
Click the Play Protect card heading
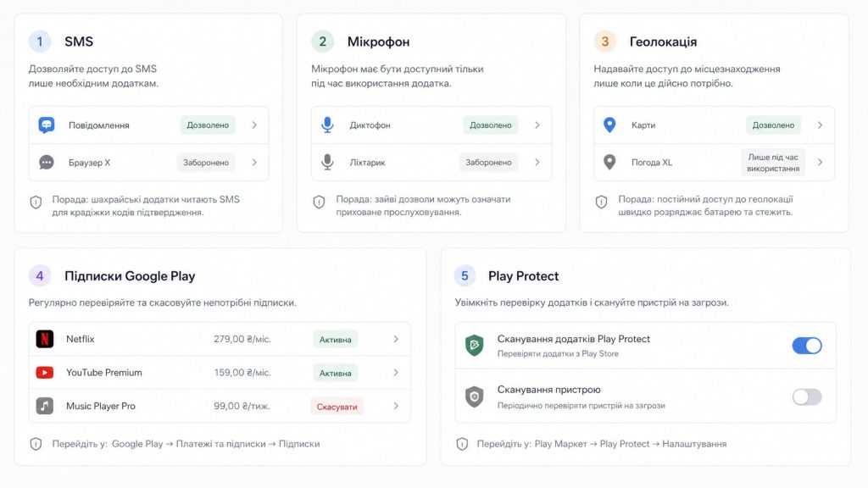point(523,276)
